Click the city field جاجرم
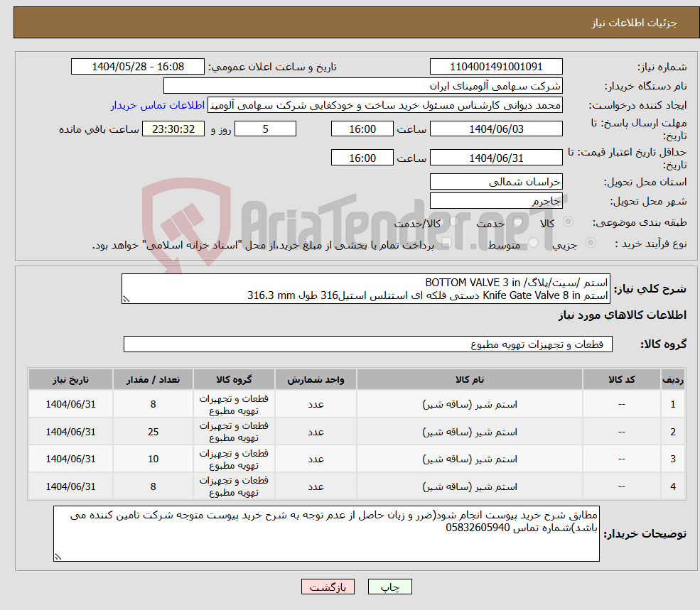Screen dimensions: 700x610 click(x=496, y=201)
